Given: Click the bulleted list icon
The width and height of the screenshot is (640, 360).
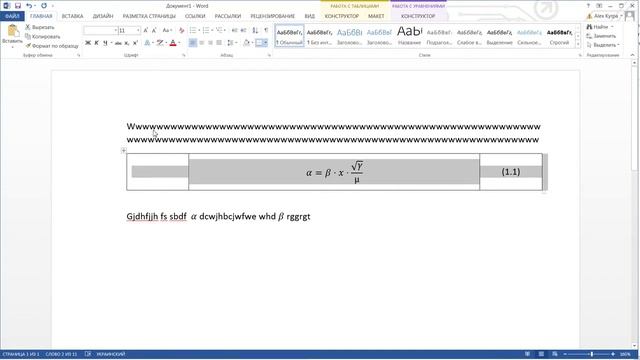Looking at the screenshot, I should [x=193, y=31].
